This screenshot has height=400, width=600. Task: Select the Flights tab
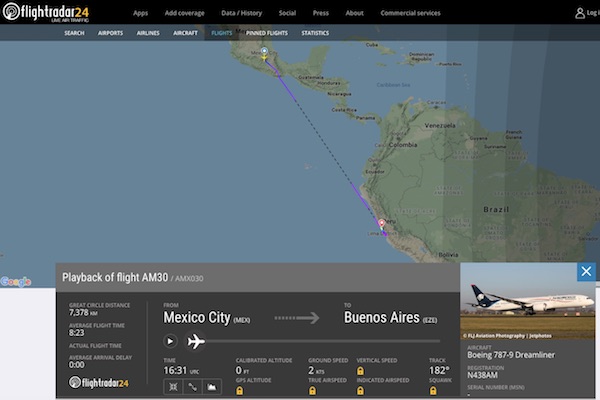point(222,33)
